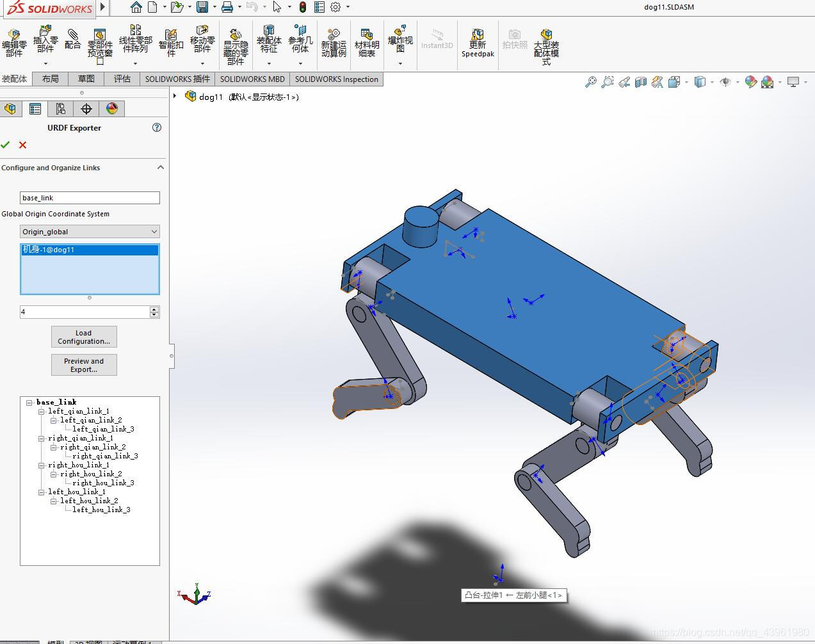
Task: Click Exploded View (爆炸视图)
Action: pos(400,40)
